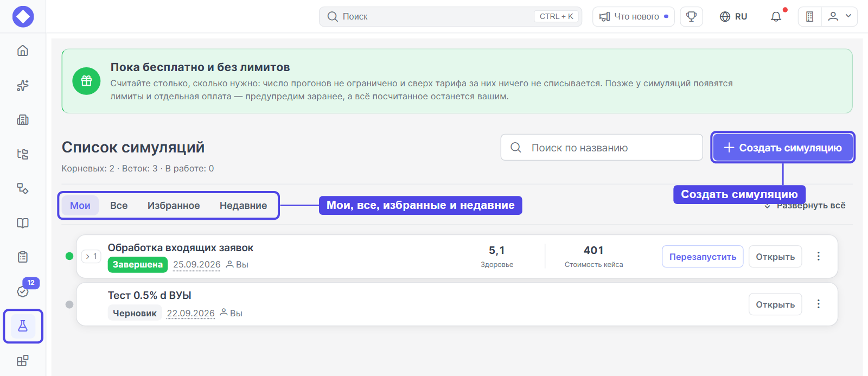Focus the Поиск по названию field
The image size is (868, 376).
coord(602,148)
